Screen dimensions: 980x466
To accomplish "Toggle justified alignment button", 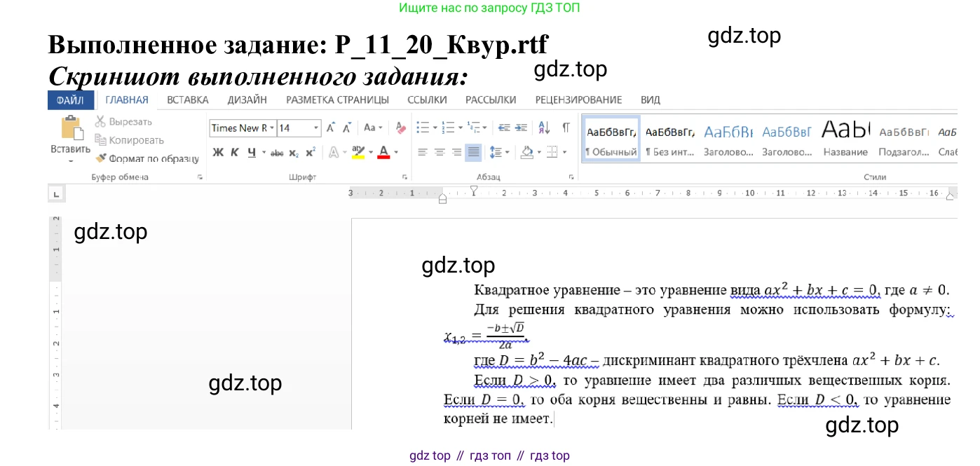I will tap(474, 152).
